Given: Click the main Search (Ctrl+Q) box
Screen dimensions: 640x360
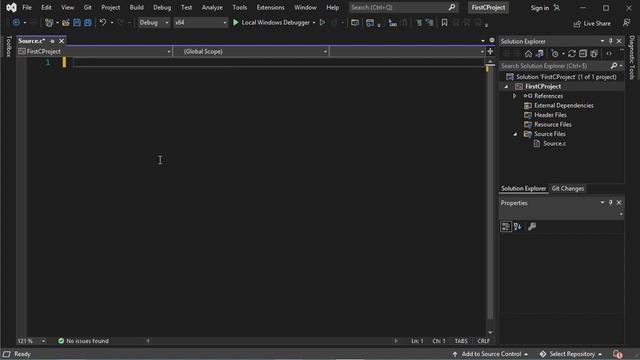Looking at the screenshot, I should [403, 7].
